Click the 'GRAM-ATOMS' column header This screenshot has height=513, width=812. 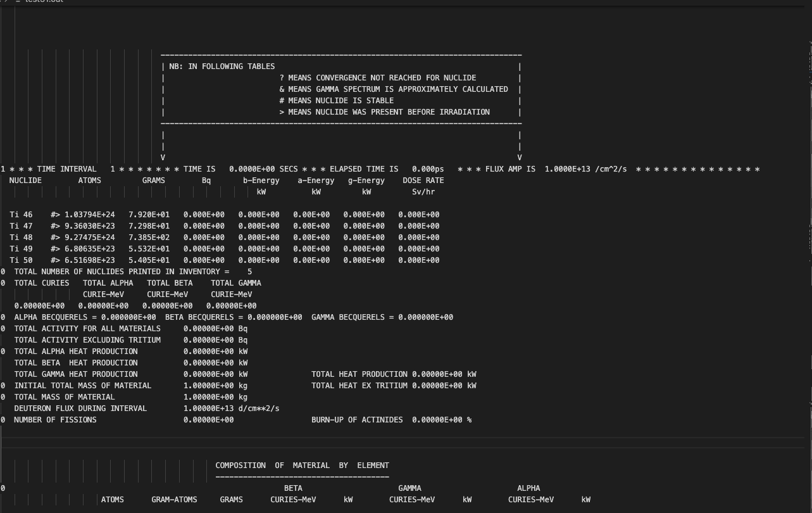175,500
